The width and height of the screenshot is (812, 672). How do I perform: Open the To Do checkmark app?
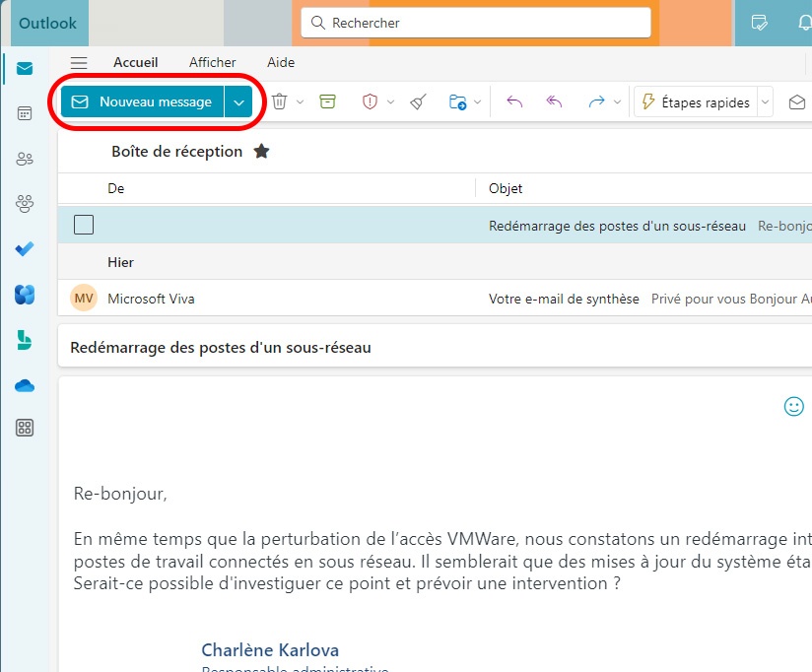coord(25,249)
